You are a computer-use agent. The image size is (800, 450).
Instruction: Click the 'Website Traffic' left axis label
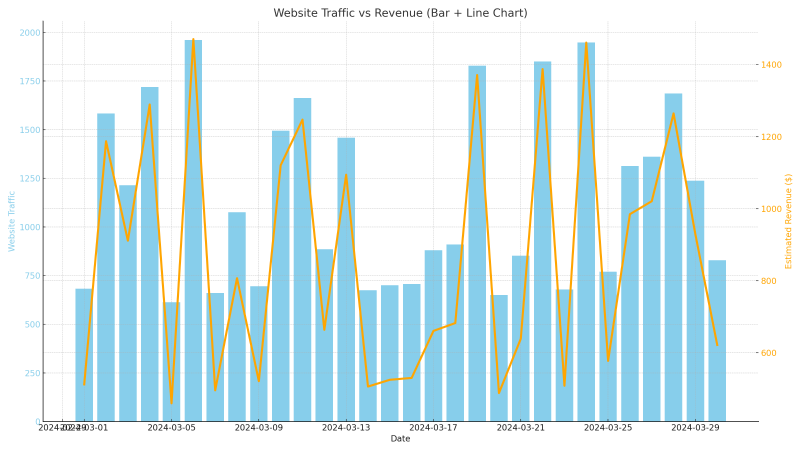12,220
